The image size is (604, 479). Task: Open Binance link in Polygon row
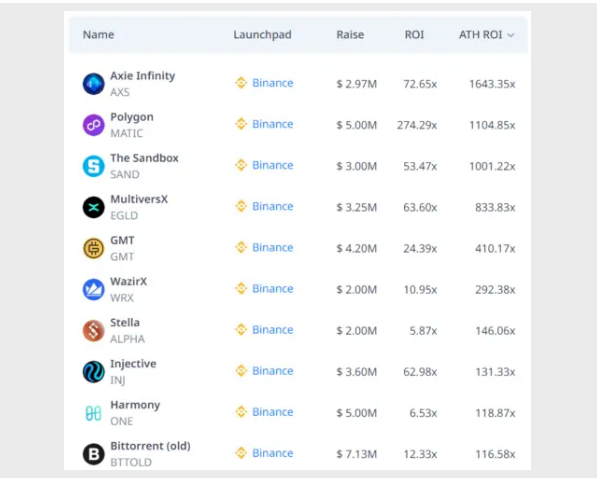click(273, 124)
